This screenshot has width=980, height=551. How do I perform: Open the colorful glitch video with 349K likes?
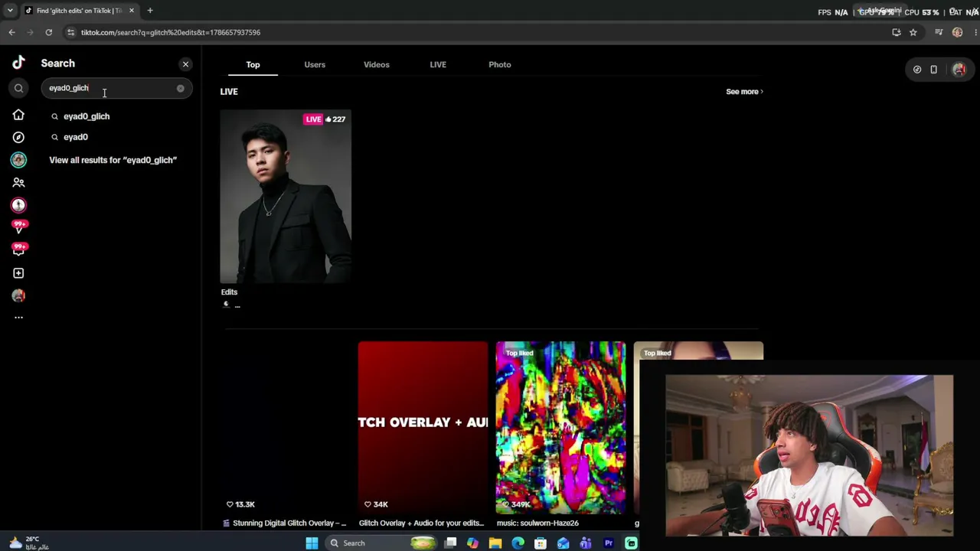pos(560,427)
